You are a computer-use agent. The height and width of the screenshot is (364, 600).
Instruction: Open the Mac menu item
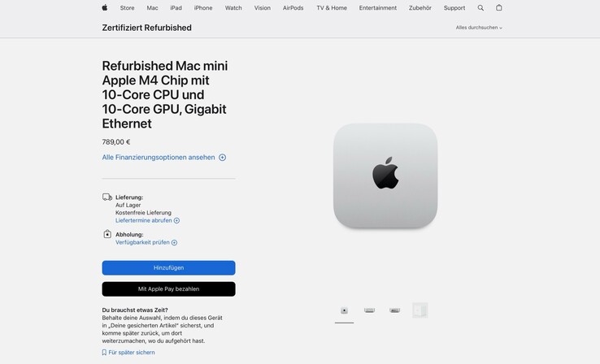(152, 7)
